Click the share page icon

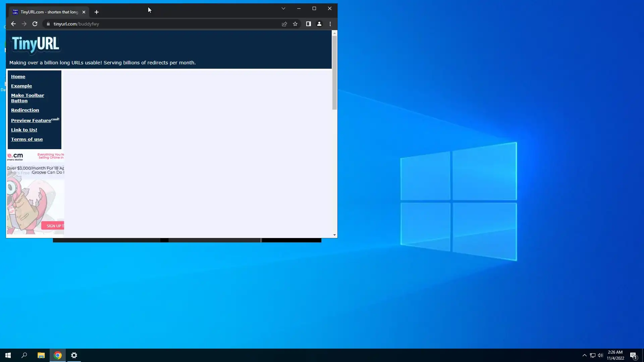point(284,24)
